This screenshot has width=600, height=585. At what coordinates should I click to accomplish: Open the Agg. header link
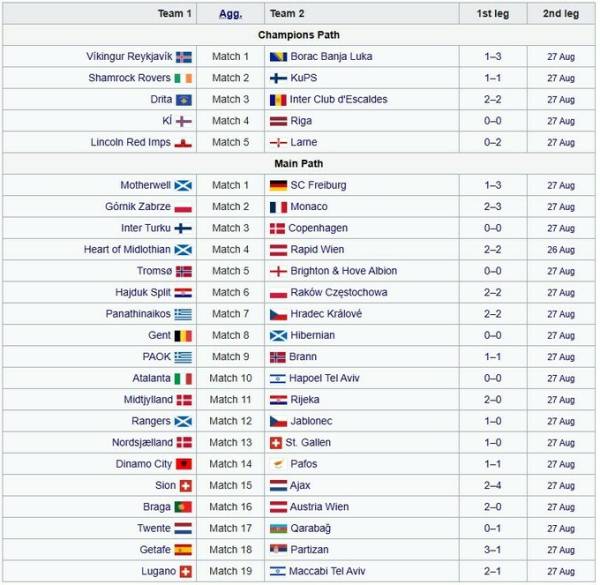(230, 14)
